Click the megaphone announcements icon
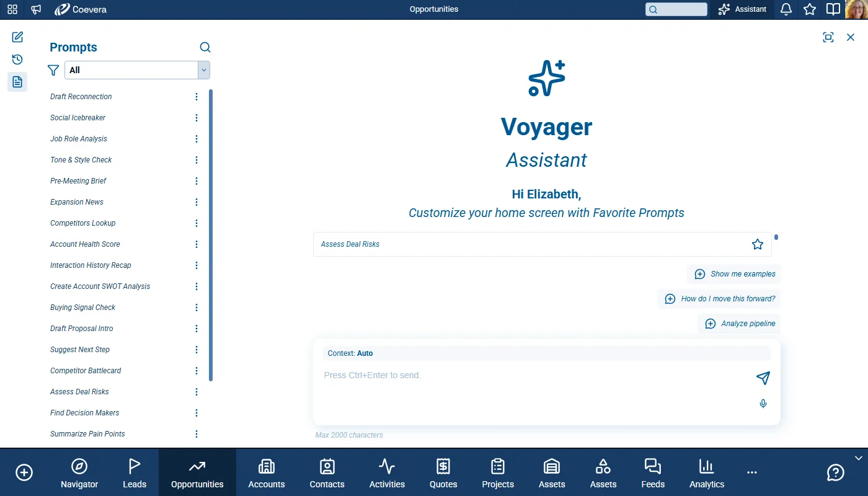 click(37, 9)
